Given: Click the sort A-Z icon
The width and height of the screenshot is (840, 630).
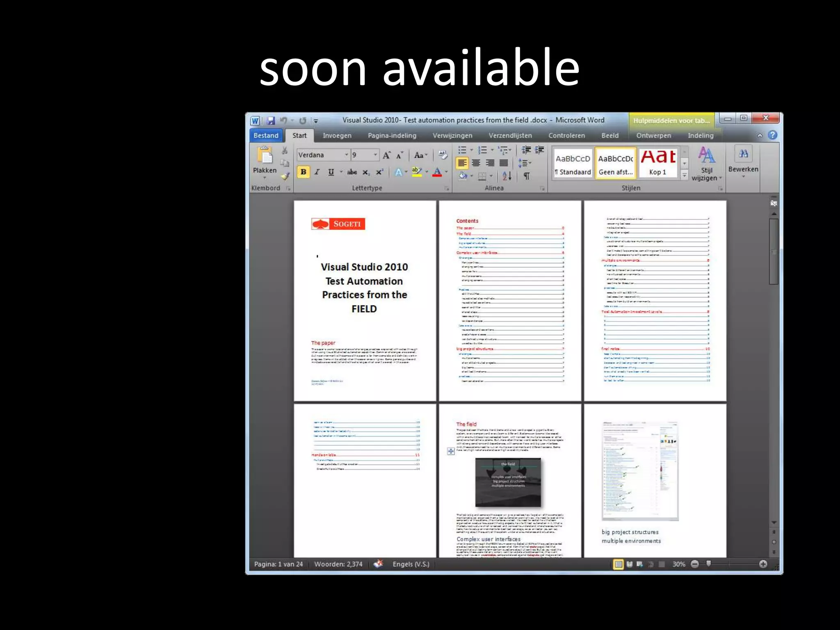Looking at the screenshot, I should click(507, 176).
